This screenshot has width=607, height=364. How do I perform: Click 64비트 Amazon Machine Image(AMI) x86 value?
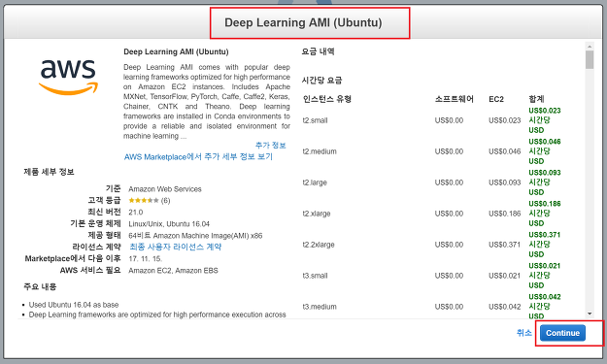point(195,235)
